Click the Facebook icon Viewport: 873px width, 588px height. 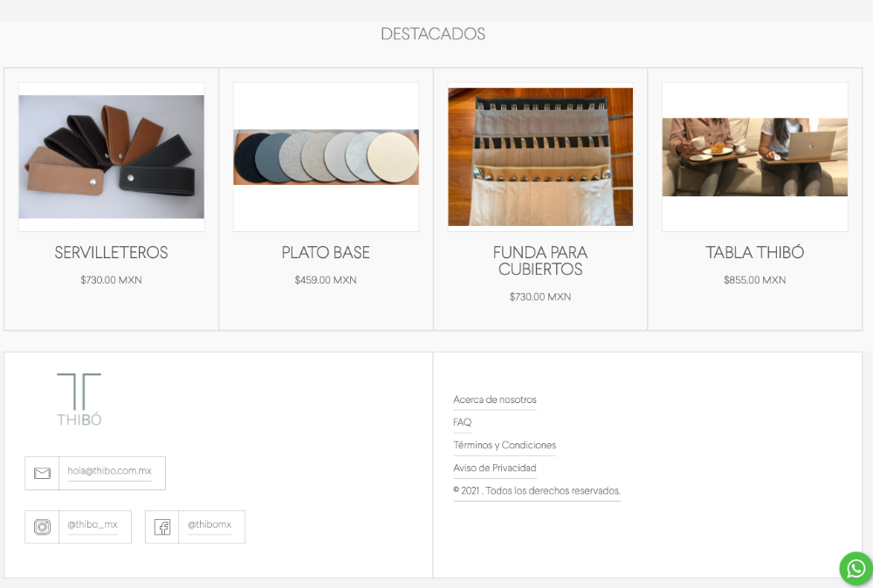click(162, 527)
